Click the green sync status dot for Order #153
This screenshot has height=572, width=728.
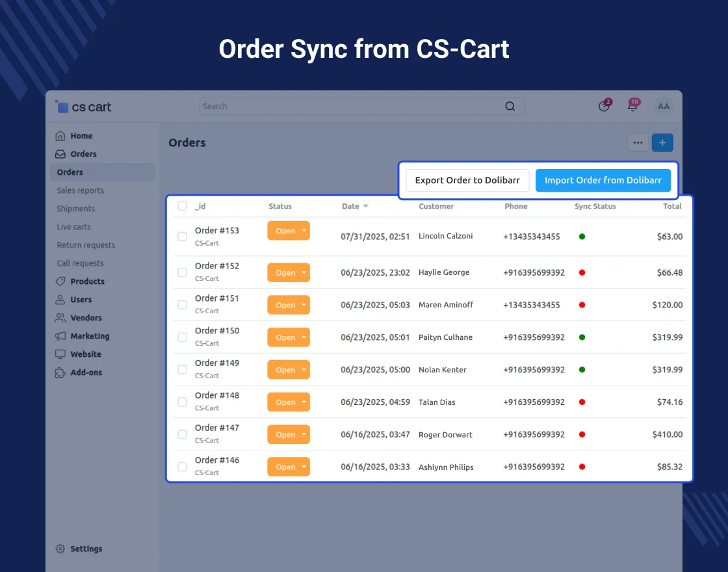[582, 237]
